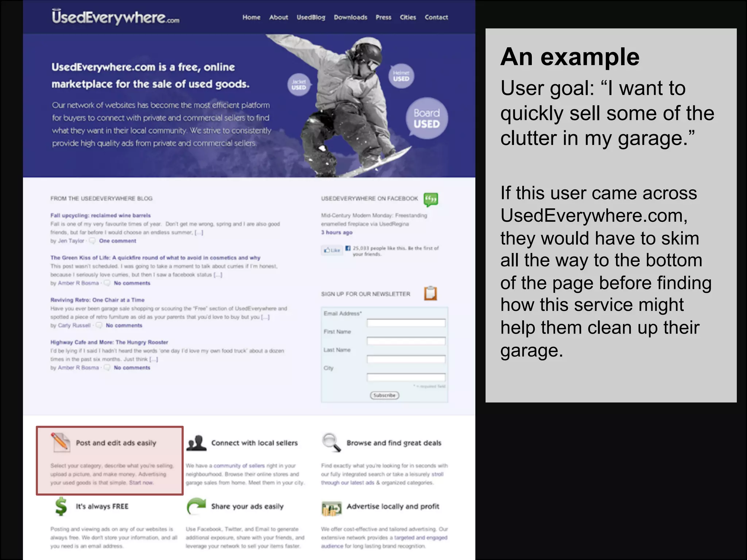Open the community of sellers link
Screen dimensions: 747x560
coord(239,466)
